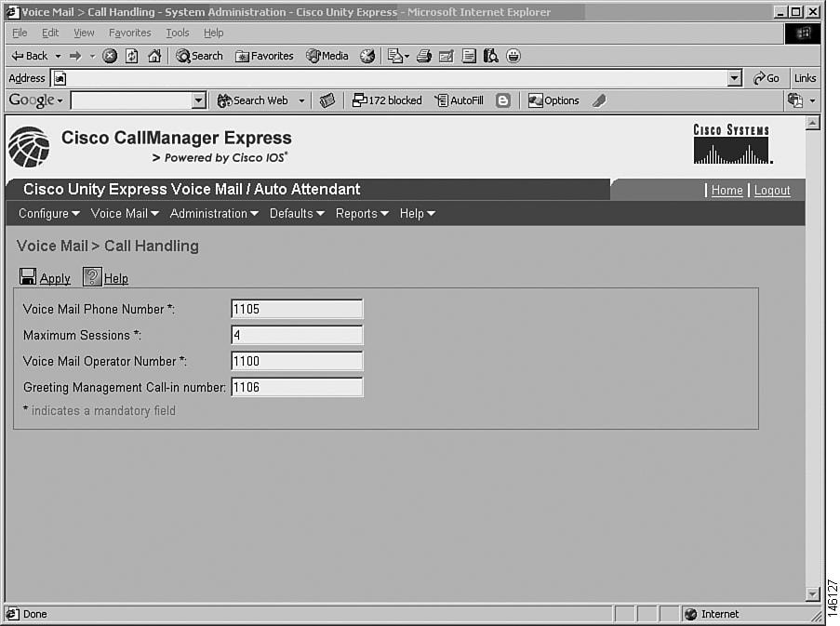Click the Go button
Viewport: 840px width, 626px height.
(767, 78)
